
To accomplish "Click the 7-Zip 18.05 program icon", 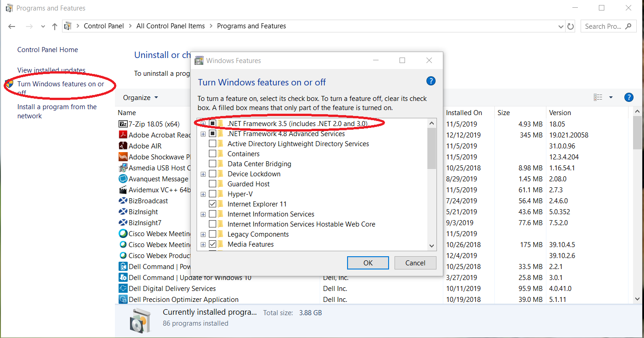I will pos(123,124).
